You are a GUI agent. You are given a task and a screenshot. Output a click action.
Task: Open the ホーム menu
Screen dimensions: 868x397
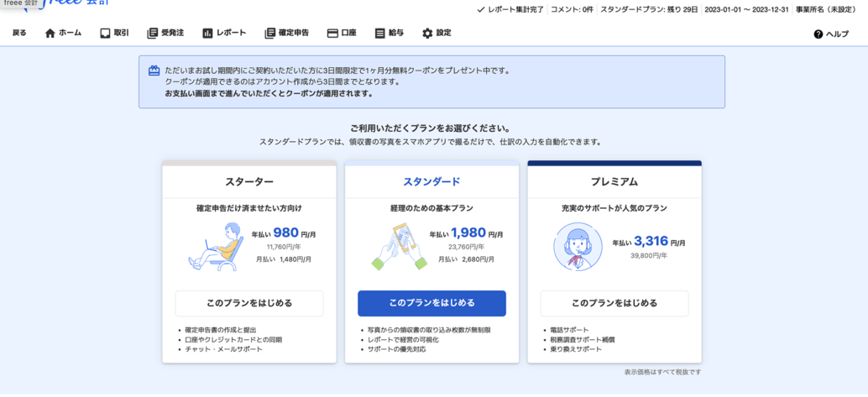(63, 34)
